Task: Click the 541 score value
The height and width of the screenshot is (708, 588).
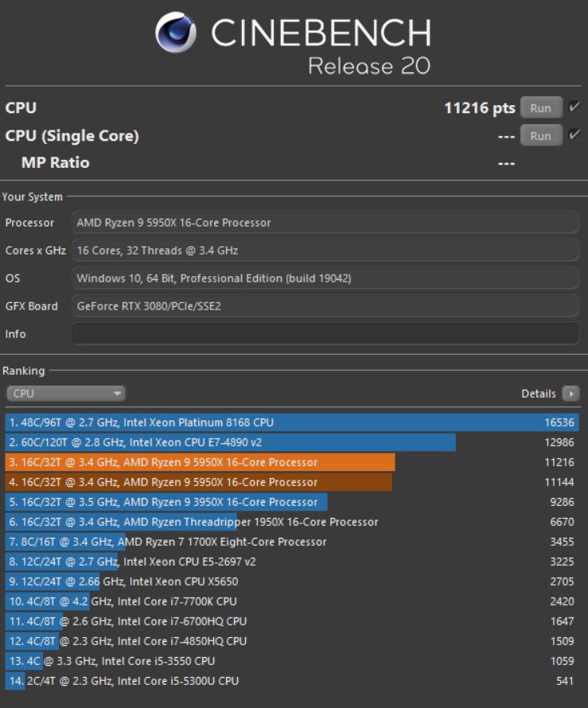Action: coord(564,681)
